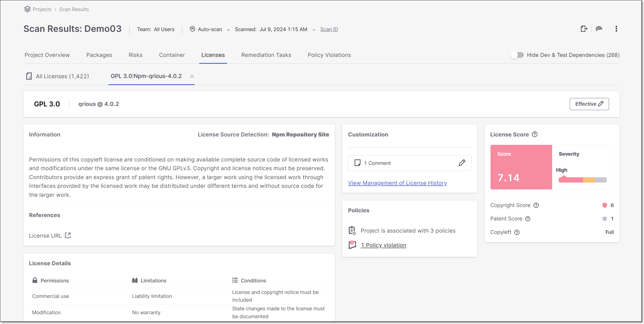The image size is (644, 324).
Task: Click 'Project is associated with 3 policies' text
Action: 408,231
